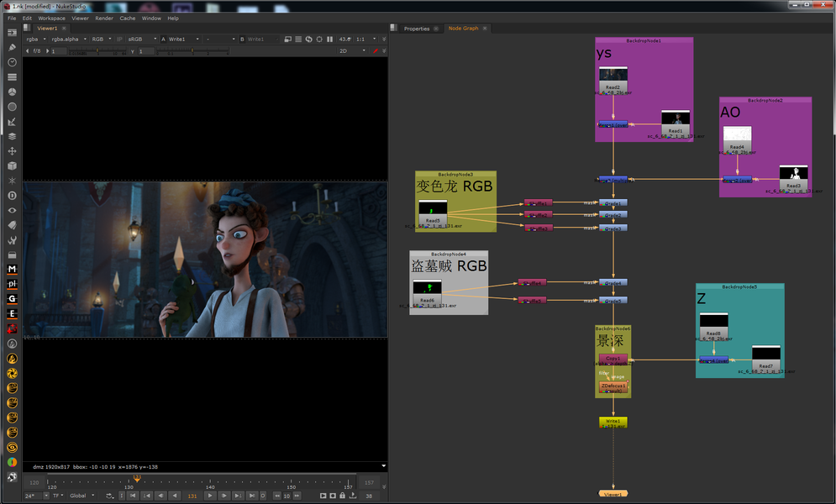Adjust the viewer gamma slider

tap(192, 51)
